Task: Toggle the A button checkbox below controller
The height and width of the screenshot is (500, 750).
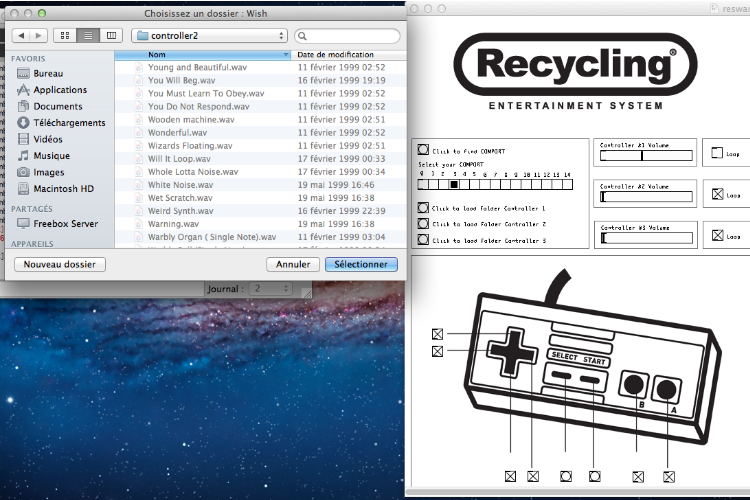Action: (669, 477)
